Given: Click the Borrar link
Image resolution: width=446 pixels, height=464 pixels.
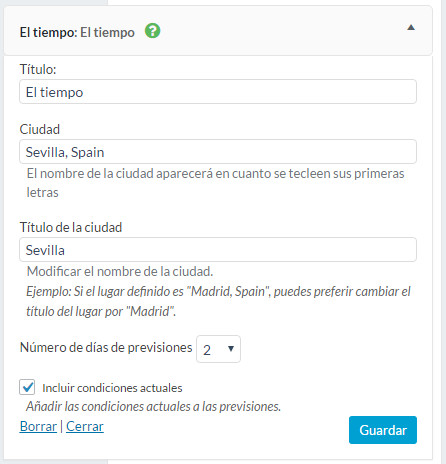Looking at the screenshot, I should click(x=38, y=426).
